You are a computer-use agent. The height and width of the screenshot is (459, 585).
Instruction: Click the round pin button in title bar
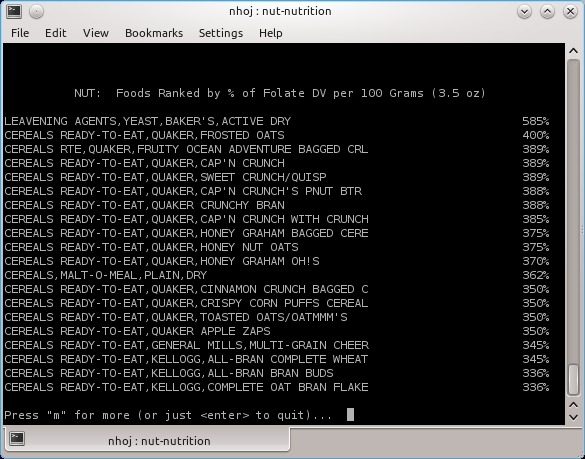coord(36,12)
